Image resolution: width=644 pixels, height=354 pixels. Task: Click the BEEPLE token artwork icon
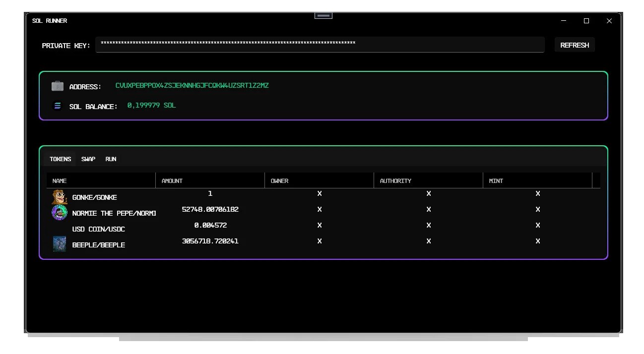pyautogui.click(x=59, y=244)
